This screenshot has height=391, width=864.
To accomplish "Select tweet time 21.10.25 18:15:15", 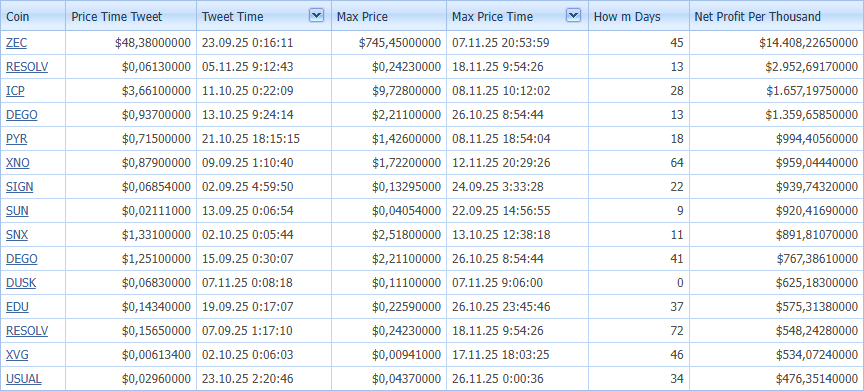I will point(264,139).
